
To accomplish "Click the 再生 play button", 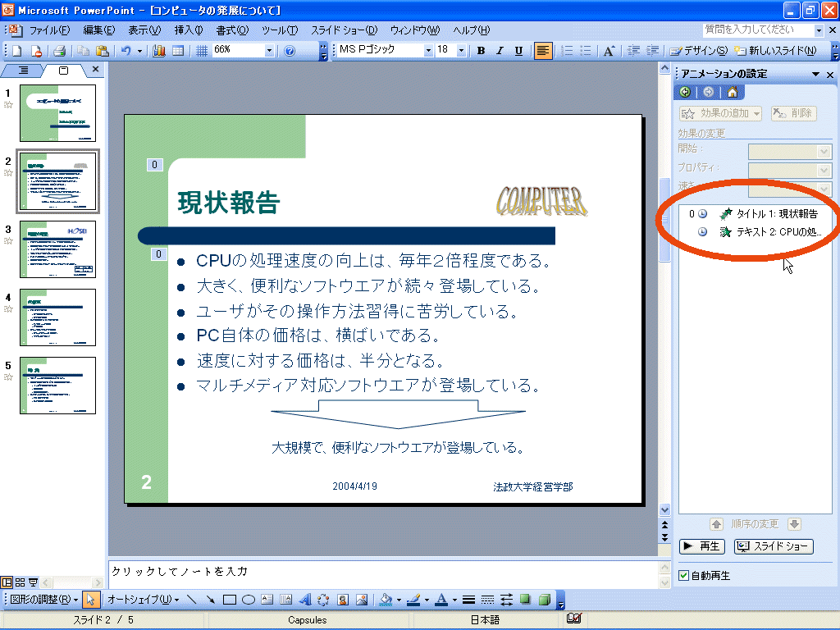I will (x=702, y=546).
